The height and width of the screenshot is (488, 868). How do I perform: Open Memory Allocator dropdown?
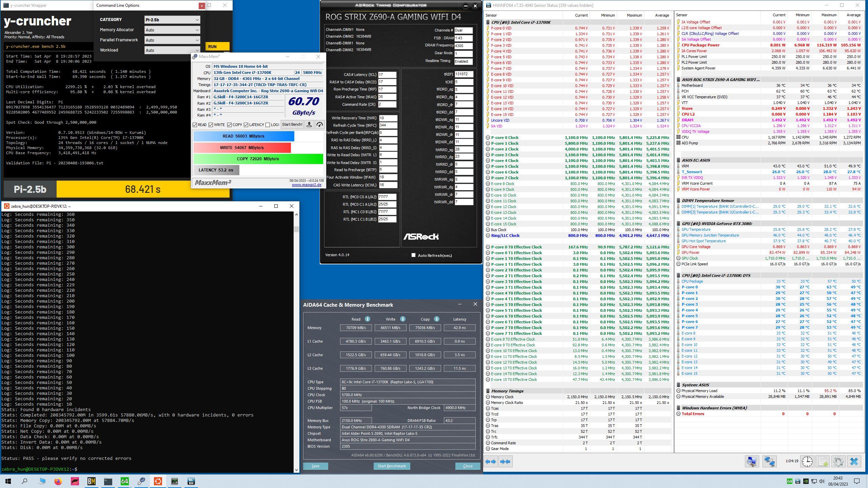coord(172,30)
